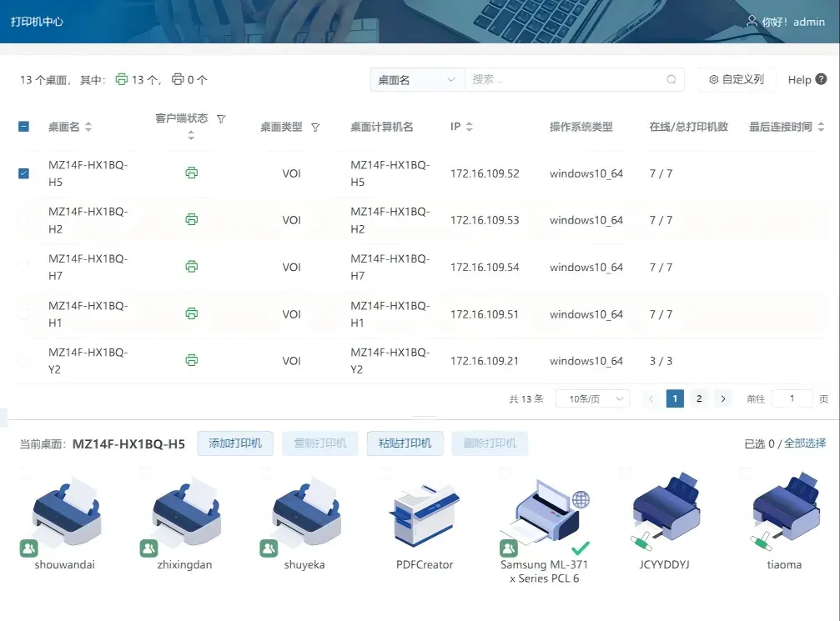840x621 pixels.
Task: Go to page 2 of results
Action: (x=699, y=398)
